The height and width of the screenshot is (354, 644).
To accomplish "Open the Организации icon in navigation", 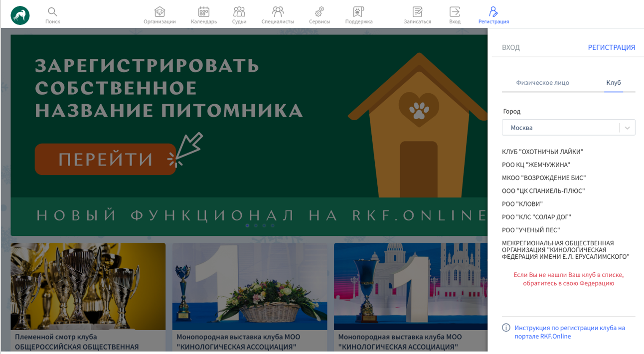I will [160, 12].
